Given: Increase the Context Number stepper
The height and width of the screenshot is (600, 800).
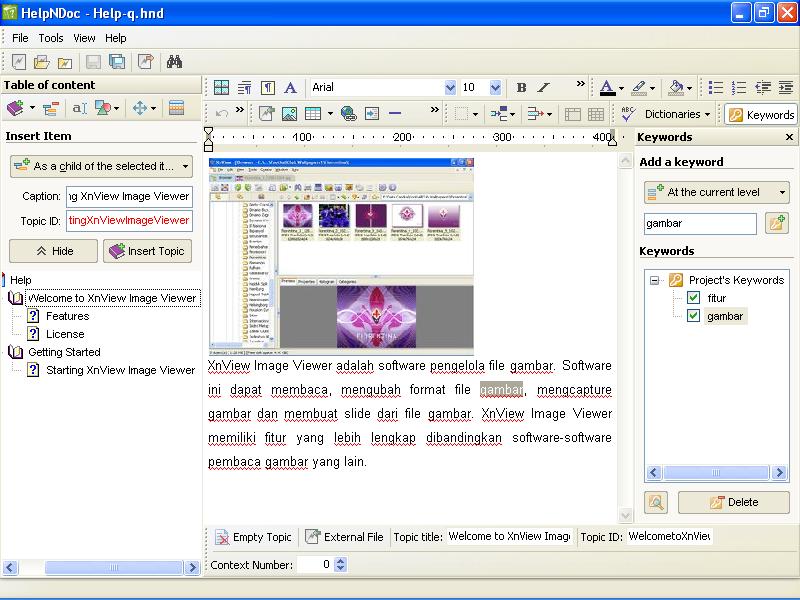Looking at the screenshot, I should point(341,561).
